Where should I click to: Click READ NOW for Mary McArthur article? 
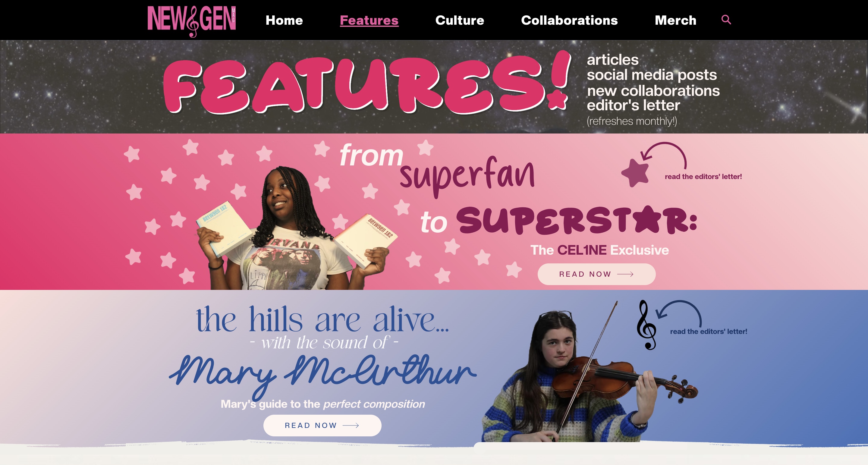point(322,426)
